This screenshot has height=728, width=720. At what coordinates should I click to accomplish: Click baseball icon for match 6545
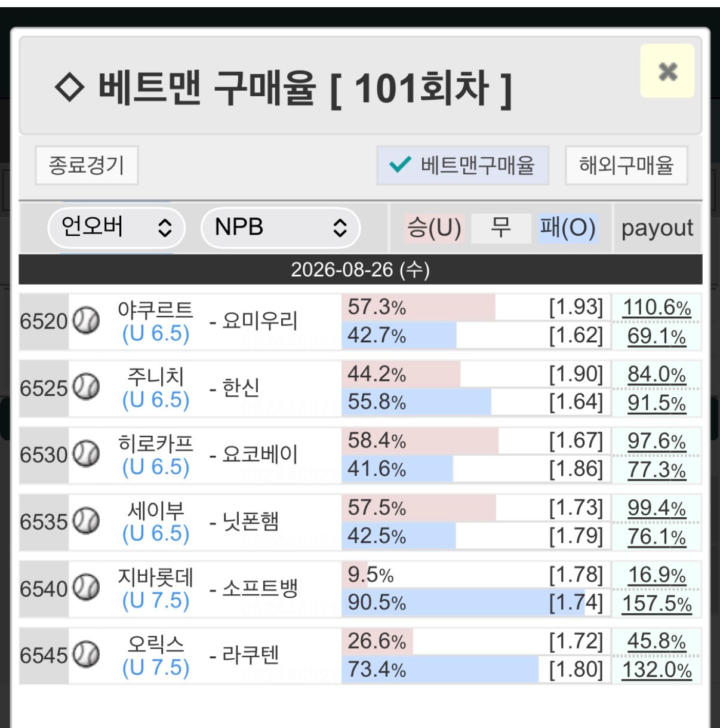pyautogui.click(x=86, y=655)
